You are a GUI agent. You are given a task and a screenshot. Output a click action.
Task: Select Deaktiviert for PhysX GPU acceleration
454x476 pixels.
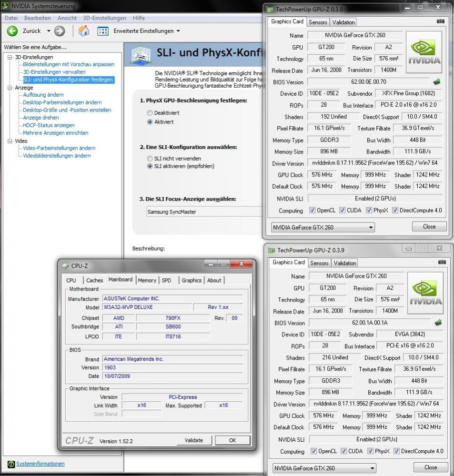[150, 113]
